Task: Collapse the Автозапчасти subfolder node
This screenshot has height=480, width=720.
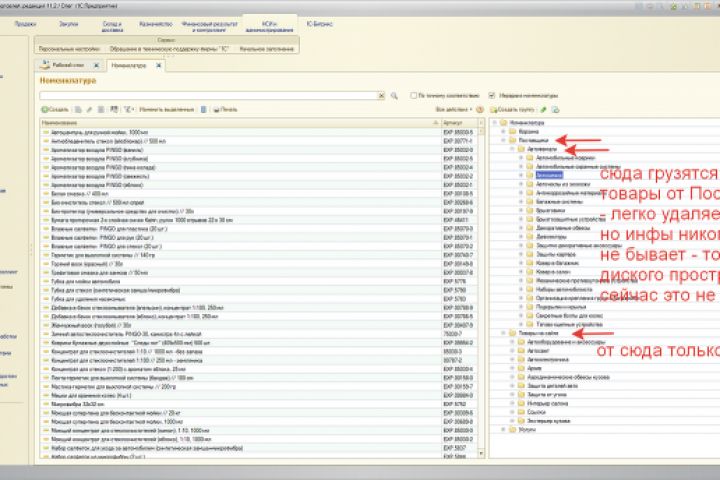Action: (512, 149)
